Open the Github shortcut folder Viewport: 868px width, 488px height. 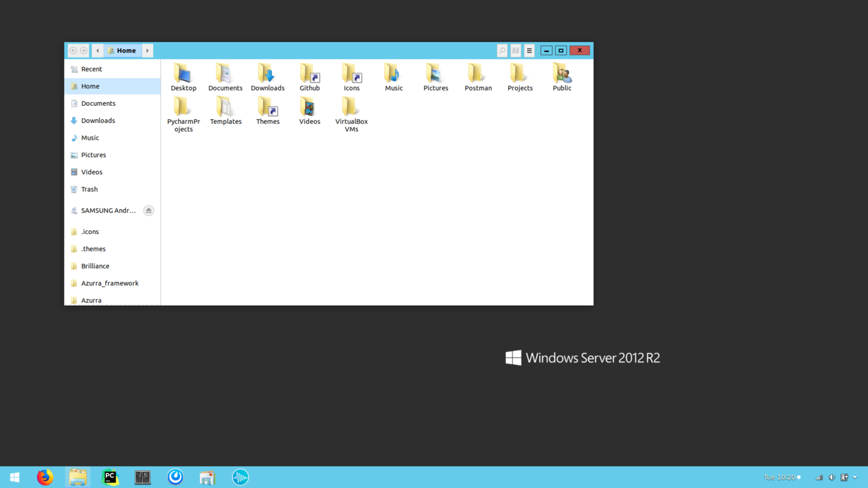point(310,77)
